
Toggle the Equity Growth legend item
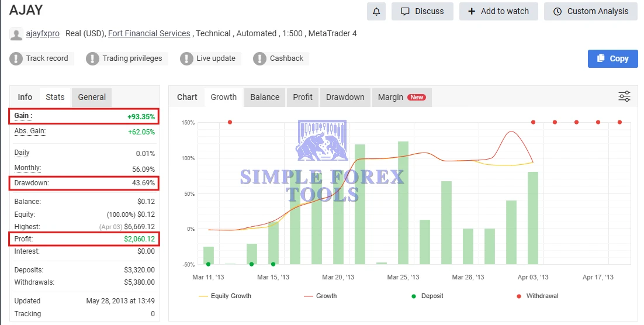225,296
